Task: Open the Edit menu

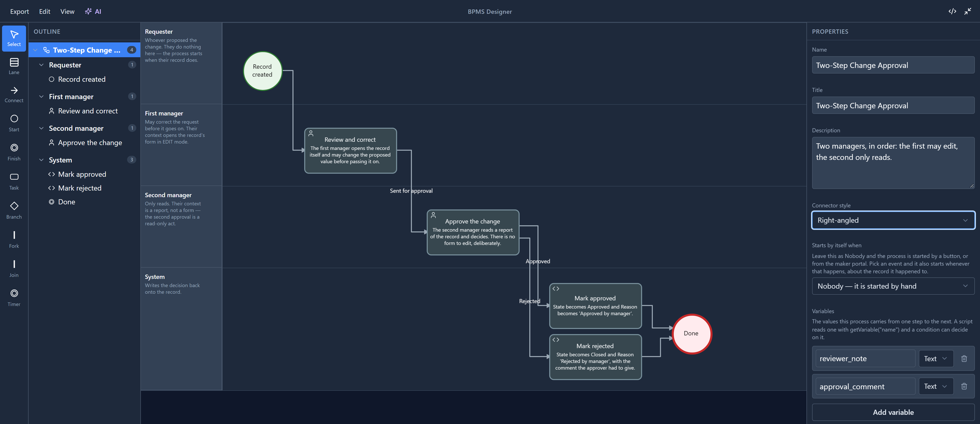Action: pyautogui.click(x=44, y=11)
